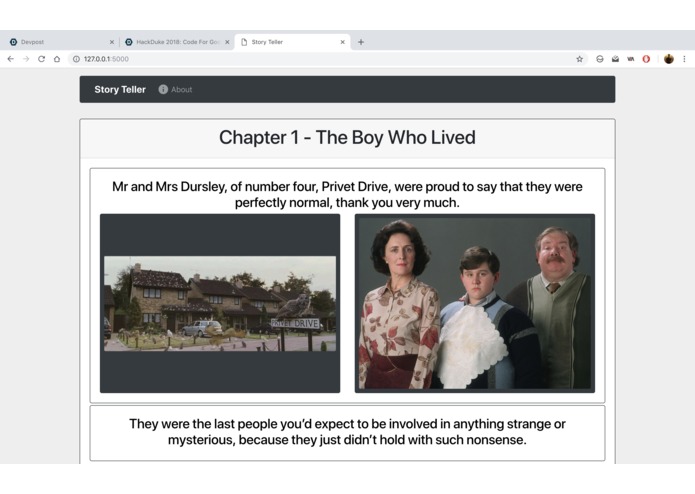Screen dimensions: 695x494
Task: Close the Story Teller tab
Action: tap(343, 42)
